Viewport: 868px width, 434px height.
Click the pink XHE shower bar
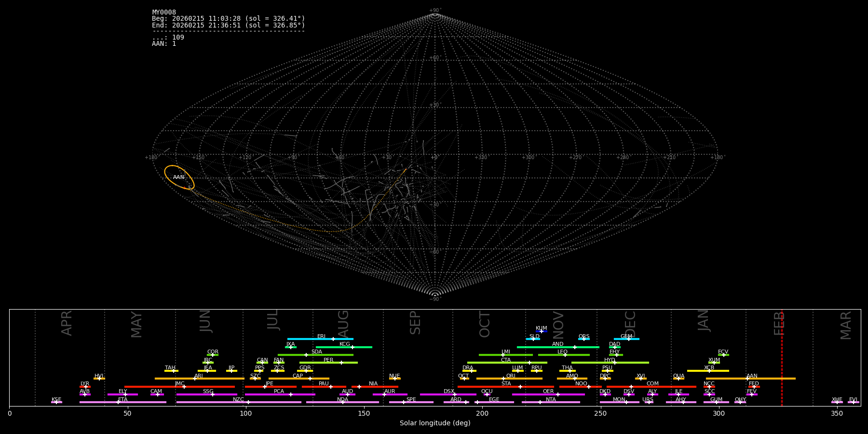[837, 402]
